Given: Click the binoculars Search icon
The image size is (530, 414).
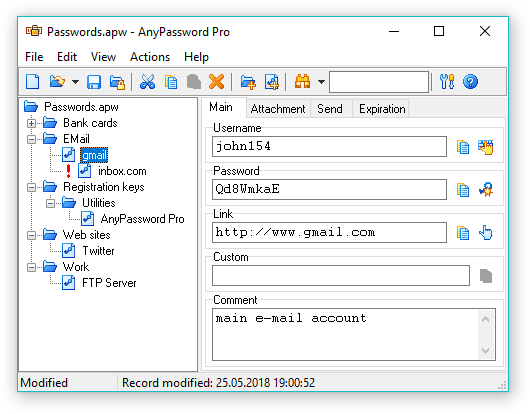Looking at the screenshot, I should (303, 82).
